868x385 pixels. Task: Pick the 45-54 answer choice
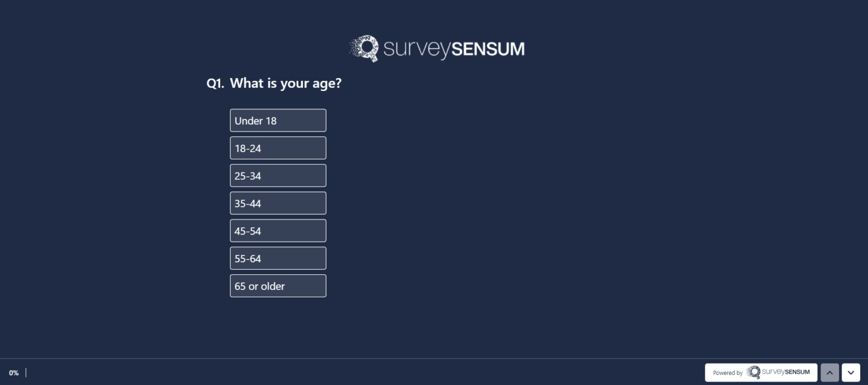[x=277, y=230]
